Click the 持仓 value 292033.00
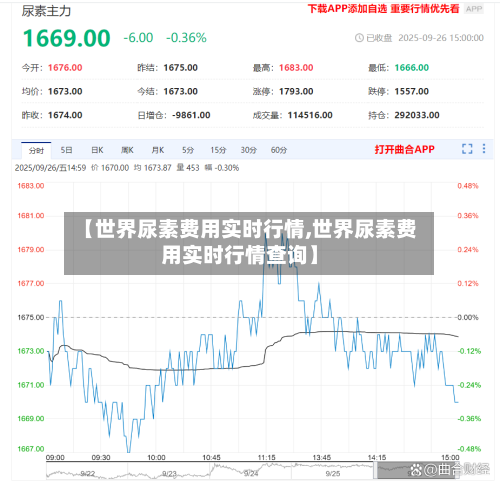The image size is (500, 487). click(x=417, y=115)
